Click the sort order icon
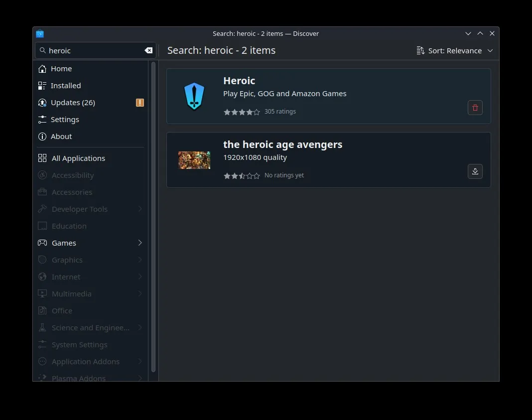Image resolution: width=532 pixels, height=420 pixels. click(x=420, y=50)
